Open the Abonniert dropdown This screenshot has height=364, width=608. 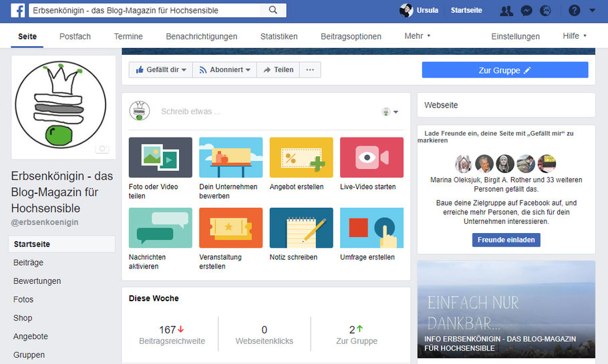225,69
